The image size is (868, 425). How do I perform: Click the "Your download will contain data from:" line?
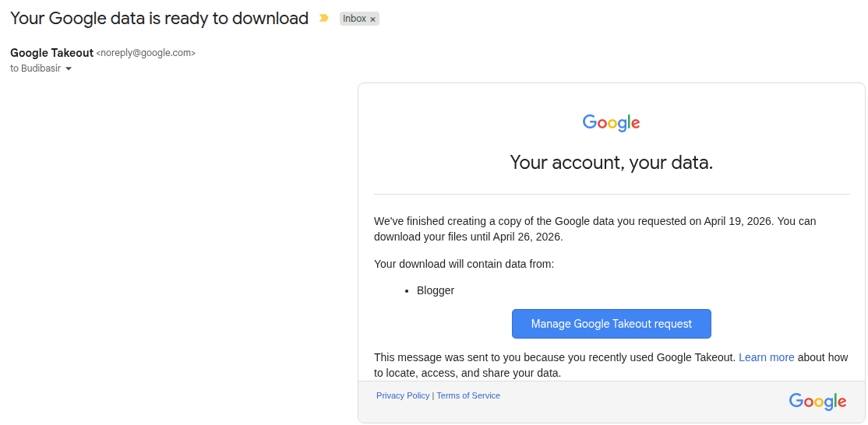[x=464, y=264]
